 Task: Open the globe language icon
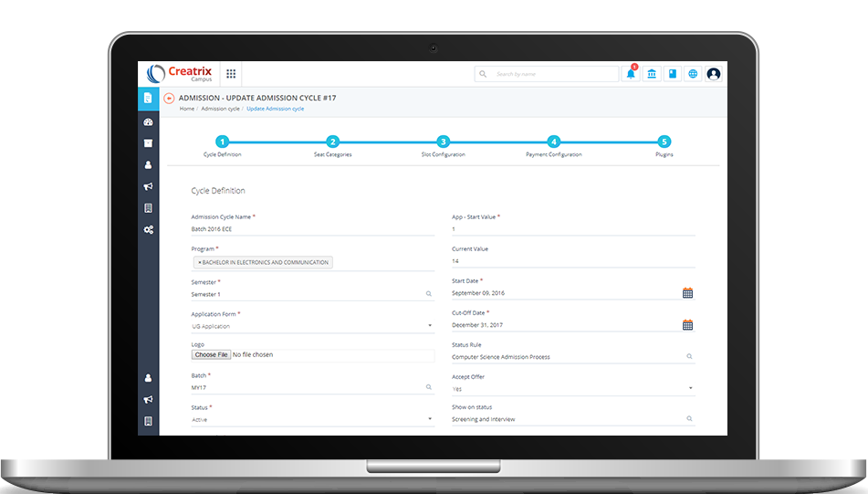(693, 74)
